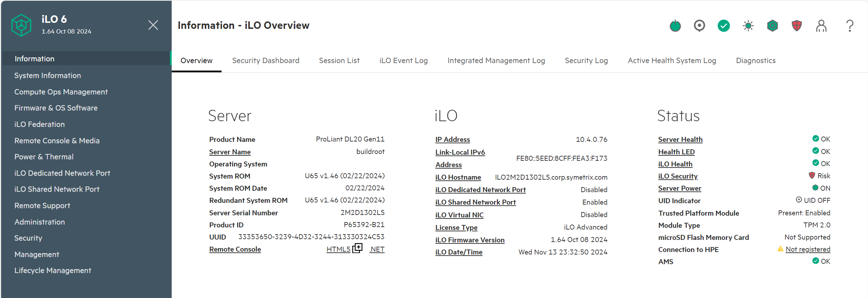View the Integrated Management Log tab
The image size is (868, 298).
[496, 61]
